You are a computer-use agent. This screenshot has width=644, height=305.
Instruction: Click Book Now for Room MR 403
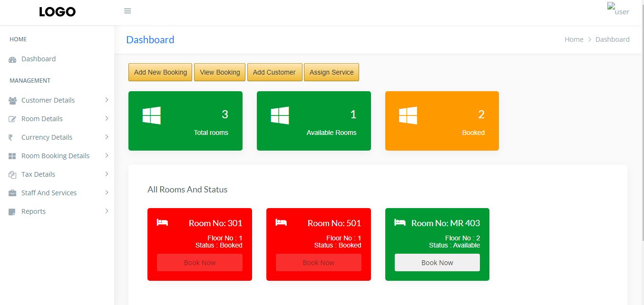[x=437, y=263]
